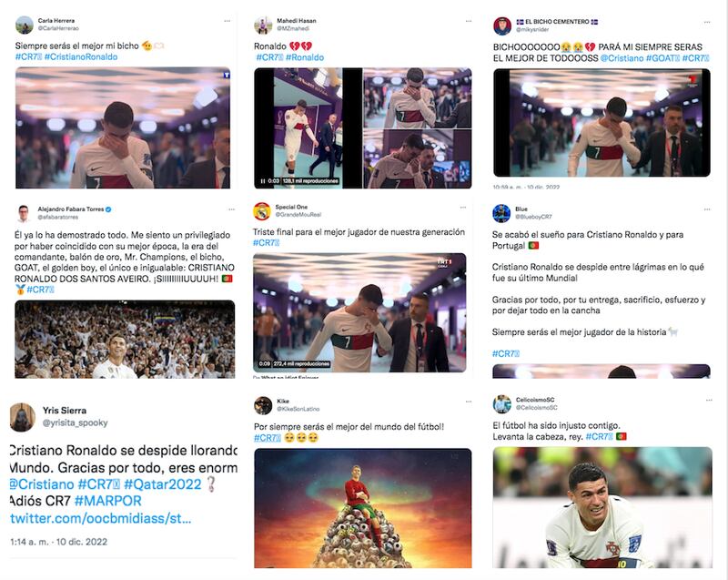Viewport: 728px width, 580px height.
Task: Expand the options menu on Blue's tweet
Action: [x=707, y=210]
